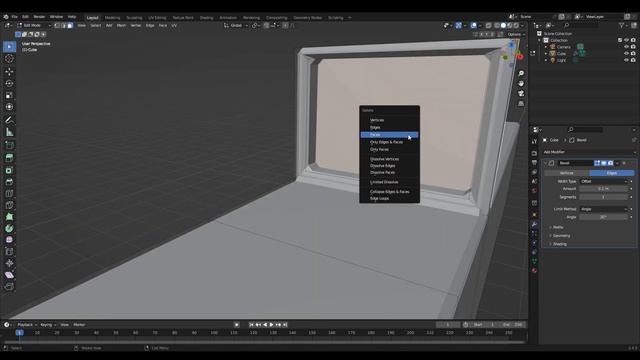Image resolution: width=640 pixels, height=360 pixels.
Task: Click the Vertices button in Bevel modifier
Action: coord(567,173)
